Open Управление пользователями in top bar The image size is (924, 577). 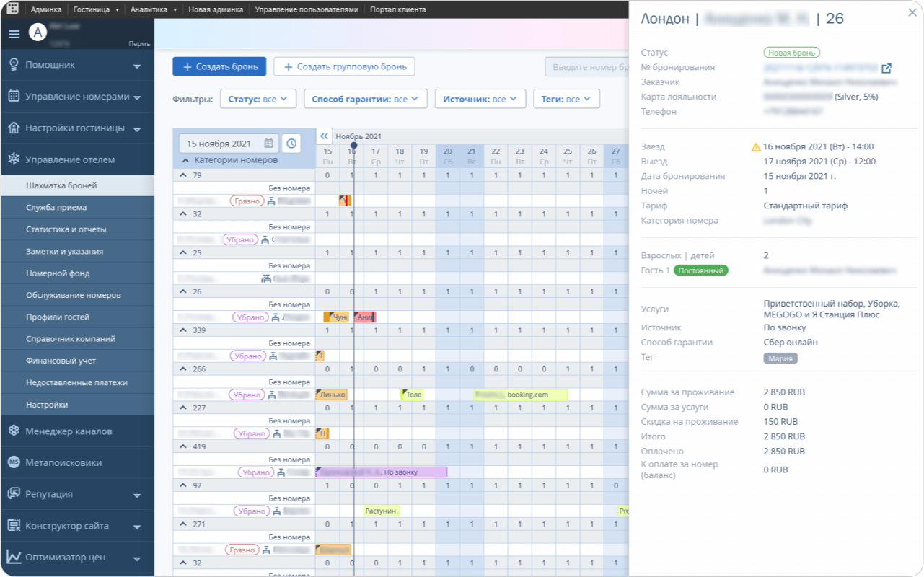click(x=306, y=9)
